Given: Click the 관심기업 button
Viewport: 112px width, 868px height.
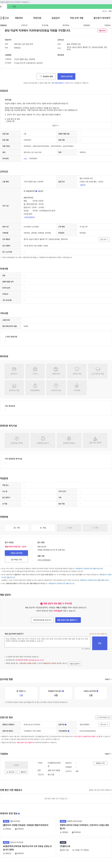Looking at the screenshot, I should [10, 772].
